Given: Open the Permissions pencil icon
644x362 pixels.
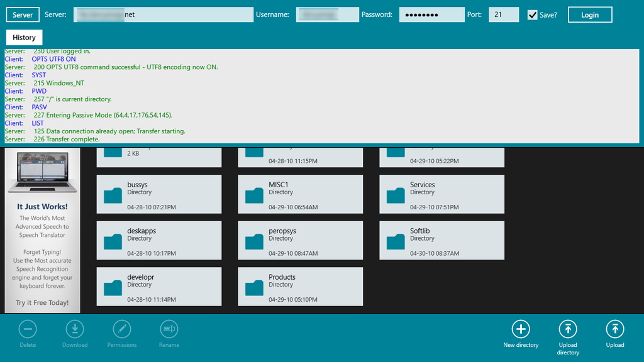Looking at the screenshot, I should (x=122, y=329).
